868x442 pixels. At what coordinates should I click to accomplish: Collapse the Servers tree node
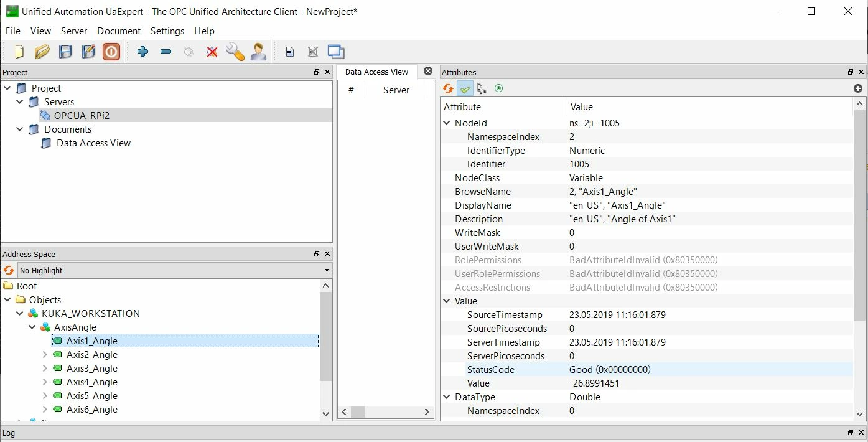[20, 102]
